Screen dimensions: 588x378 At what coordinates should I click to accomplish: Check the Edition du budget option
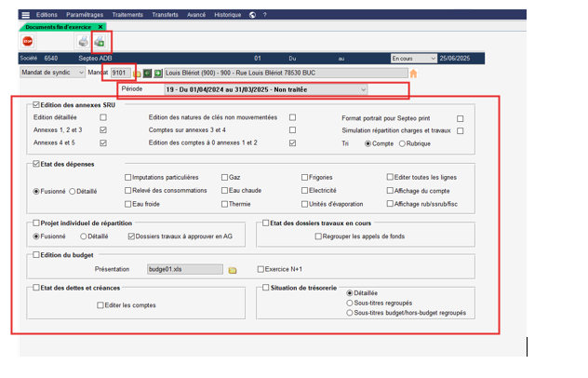(x=35, y=253)
